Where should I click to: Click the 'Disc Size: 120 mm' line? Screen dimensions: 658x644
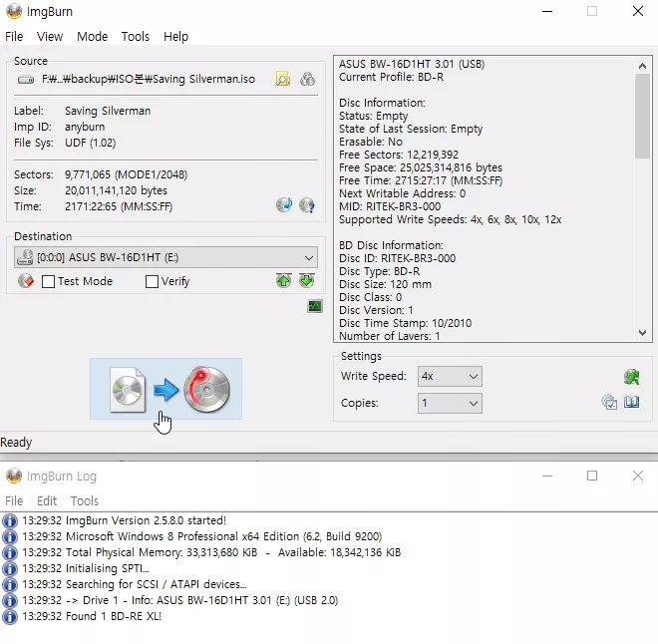pyautogui.click(x=385, y=284)
